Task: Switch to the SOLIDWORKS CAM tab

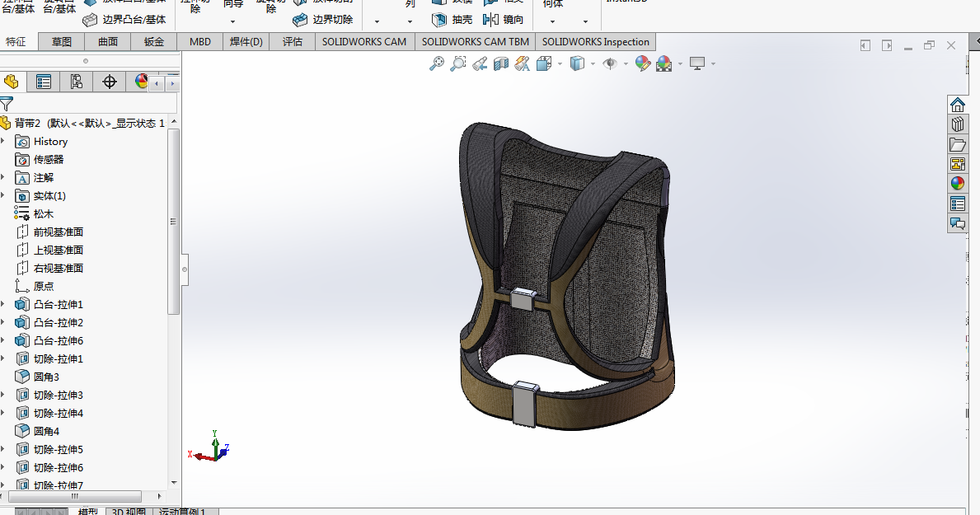Action: (363, 42)
